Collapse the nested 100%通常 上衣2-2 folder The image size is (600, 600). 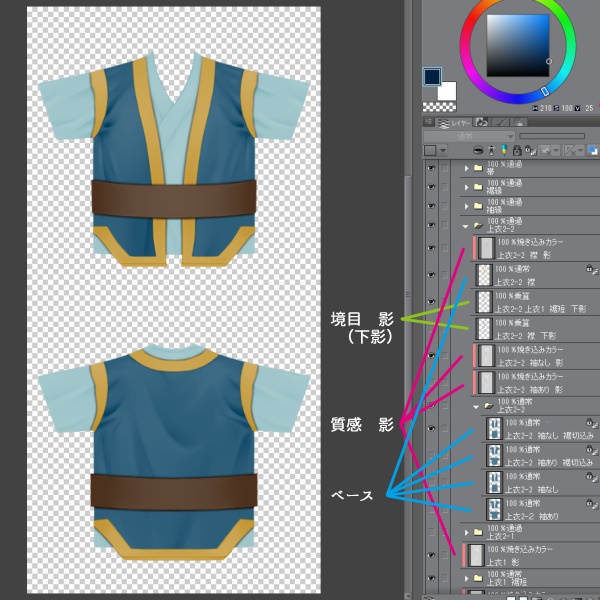pos(476,407)
